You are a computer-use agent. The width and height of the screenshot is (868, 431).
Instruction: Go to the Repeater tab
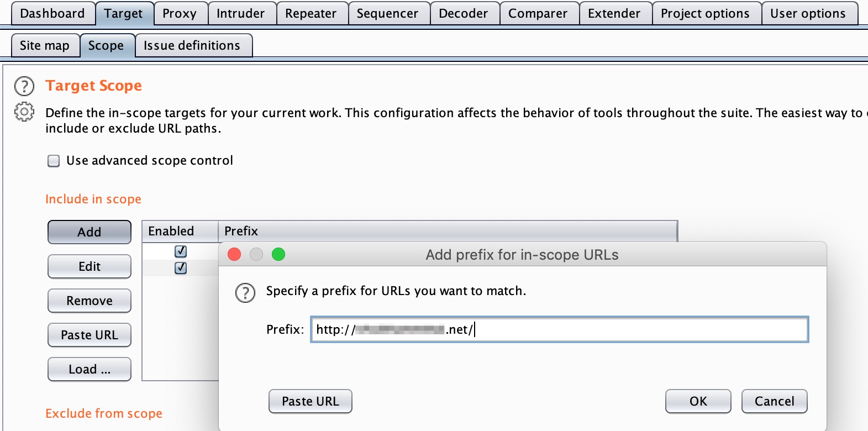(x=311, y=13)
